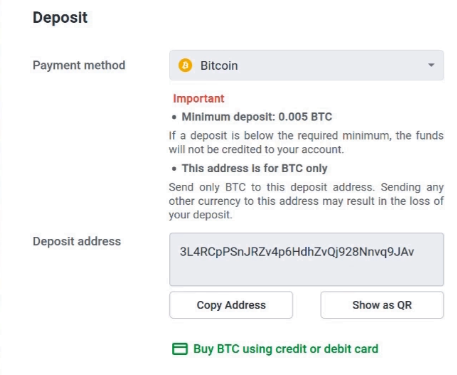Click inside the deposit address field
The height and width of the screenshot is (375, 457).
coord(306,259)
